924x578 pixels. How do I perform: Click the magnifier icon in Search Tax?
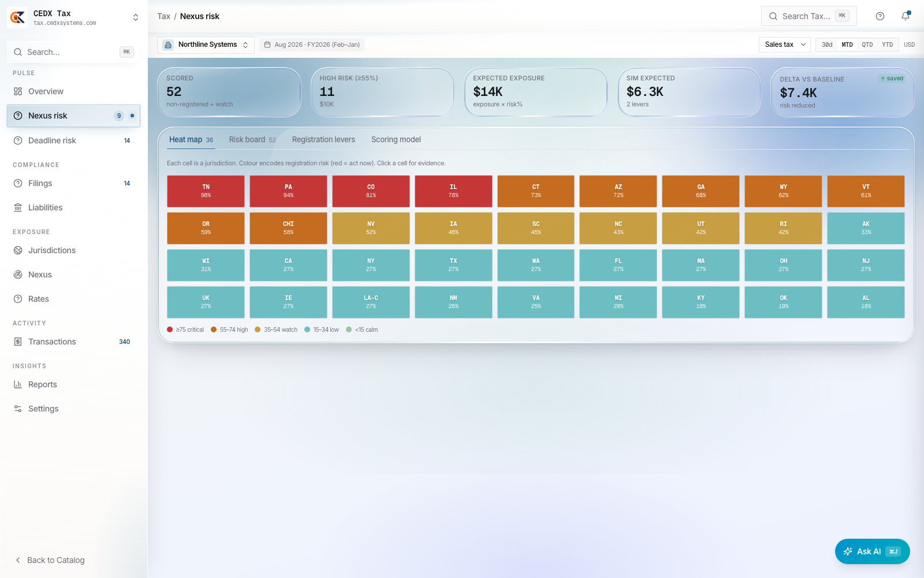coord(773,16)
